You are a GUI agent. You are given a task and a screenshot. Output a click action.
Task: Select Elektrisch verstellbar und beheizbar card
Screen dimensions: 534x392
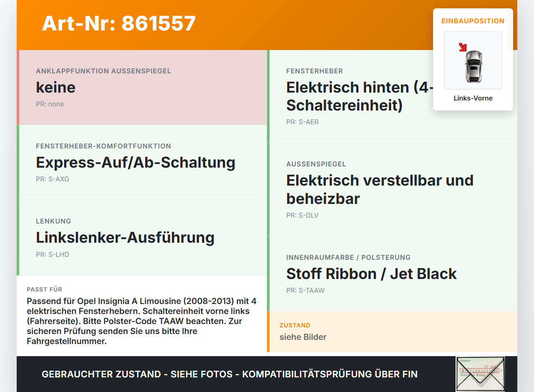(x=392, y=190)
